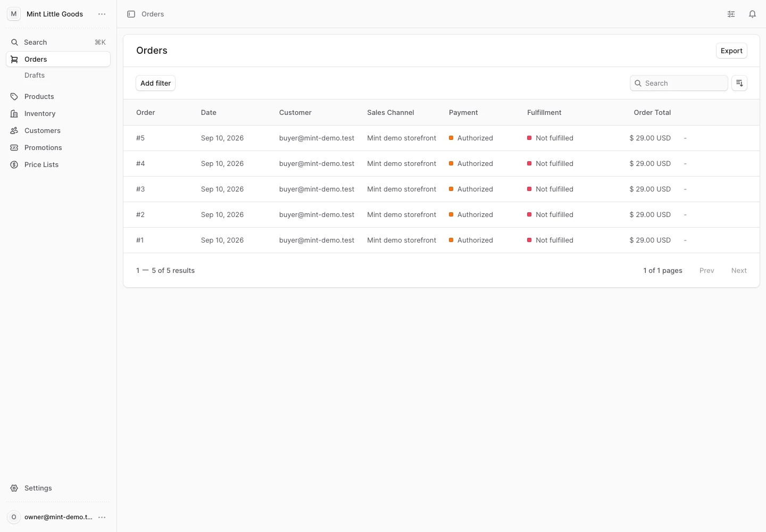Click customer email of order #2
Viewport: 766px width, 532px height.
tap(317, 214)
